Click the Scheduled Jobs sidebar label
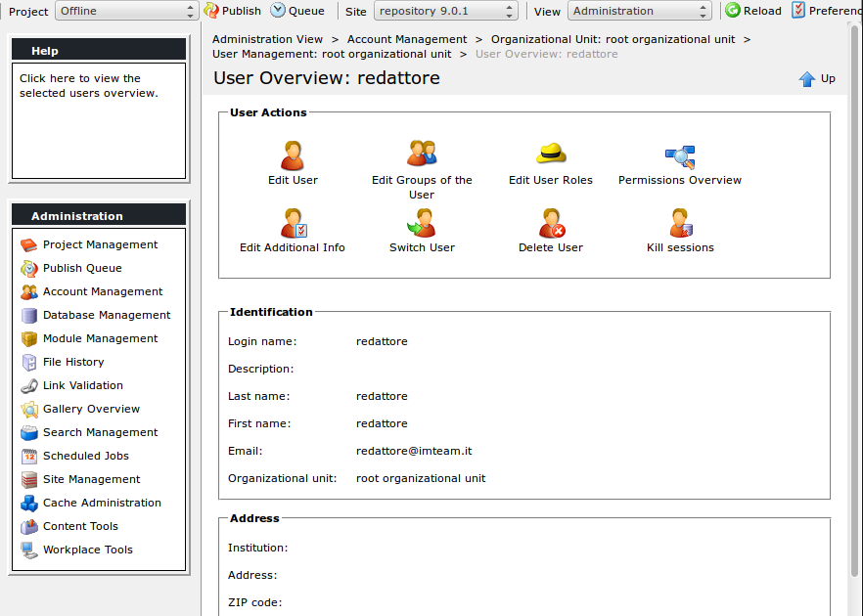The height and width of the screenshot is (616, 863). pos(86,456)
